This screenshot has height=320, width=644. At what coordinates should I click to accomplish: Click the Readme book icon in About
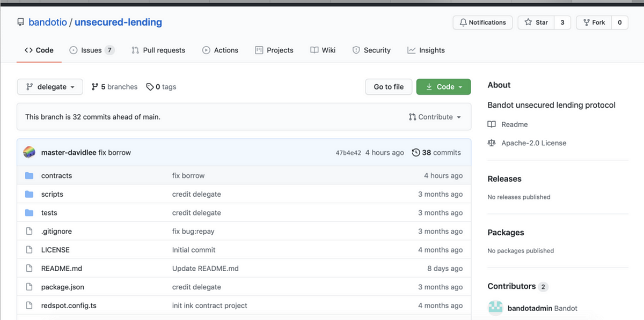(492, 124)
